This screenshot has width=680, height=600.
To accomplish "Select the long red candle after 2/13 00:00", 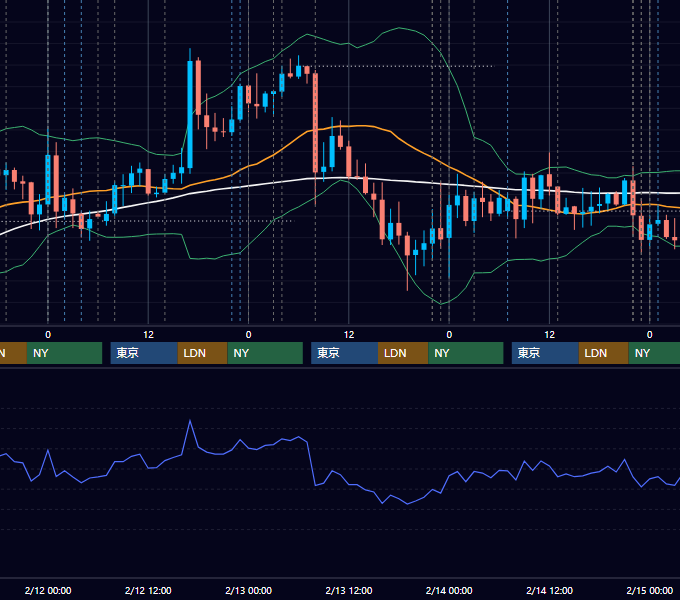I will pyautogui.click(x=315, y=123).
